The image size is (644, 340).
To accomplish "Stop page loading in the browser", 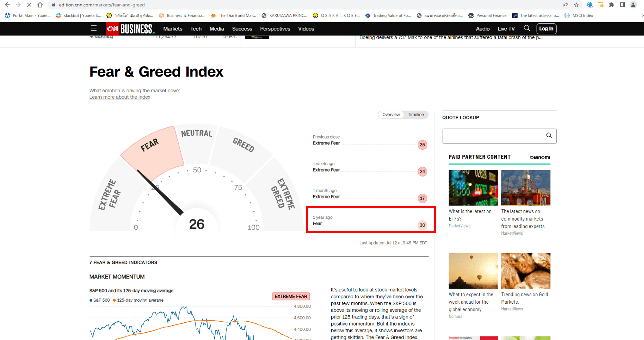I will [29, 5].
